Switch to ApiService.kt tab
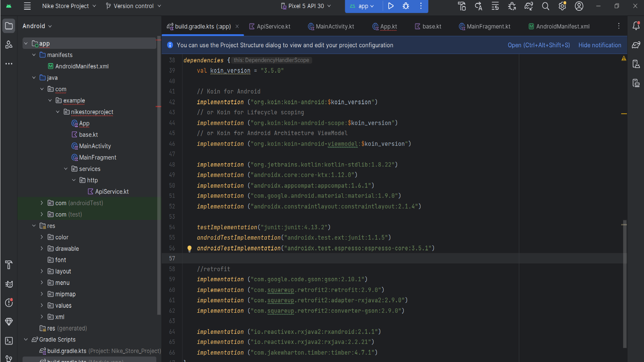The width and height of the screenshot is (644, 362). [270, 26]
